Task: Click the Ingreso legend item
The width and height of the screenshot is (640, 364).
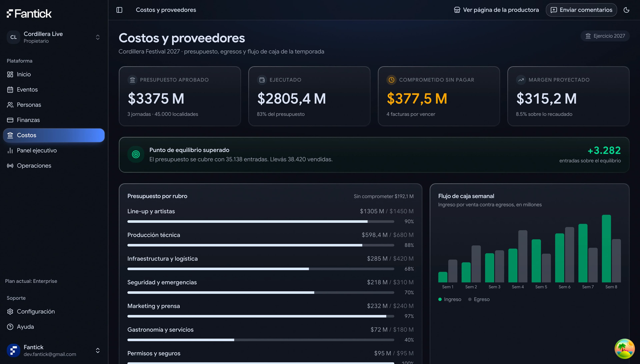Action: 450,299
